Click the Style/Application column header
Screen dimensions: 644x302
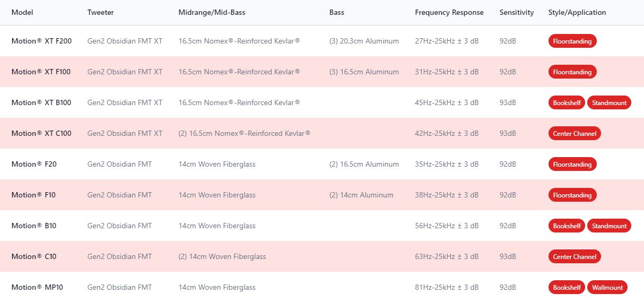[x=577, y=13]
